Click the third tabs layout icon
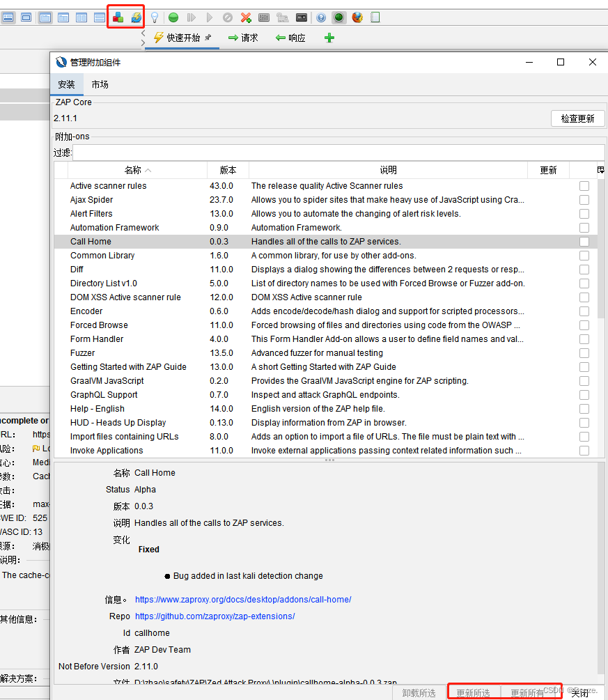The image size is (608, 700). click(x=45, y=17)
